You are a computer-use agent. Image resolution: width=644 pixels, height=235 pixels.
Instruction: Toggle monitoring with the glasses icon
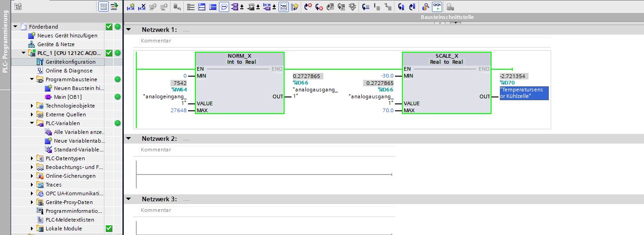click(437, 7)
